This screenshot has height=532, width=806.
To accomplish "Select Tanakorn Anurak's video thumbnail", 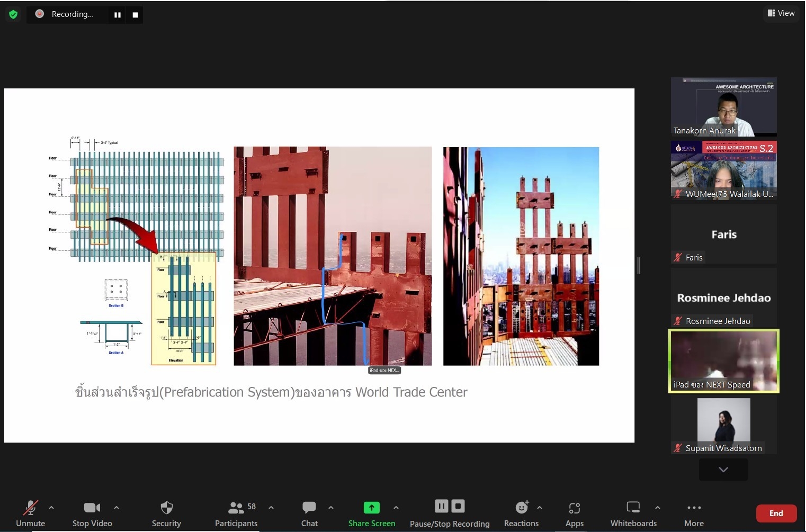I will pos(723,106).
